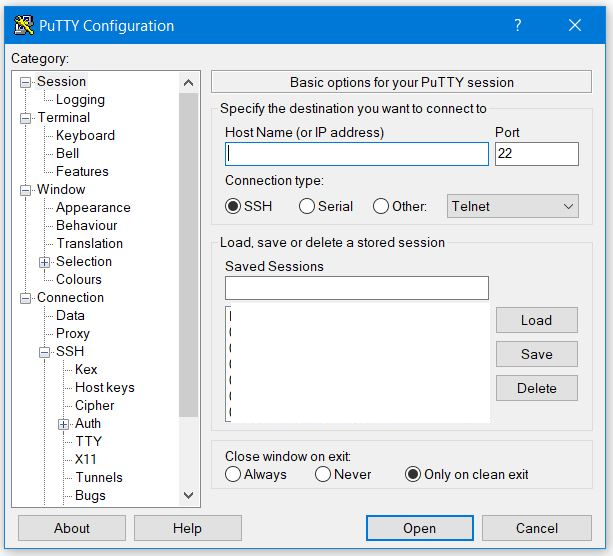Open the TTY category
The image size is (613, 556).
click(88, 441)
